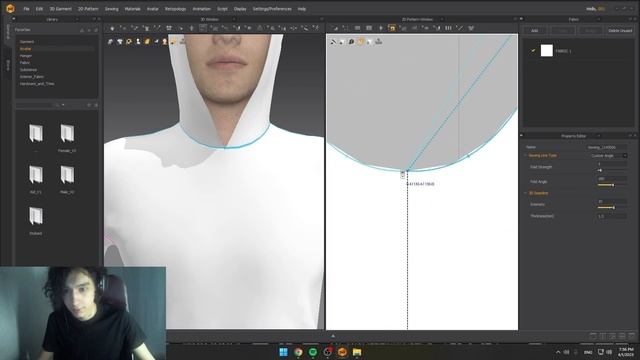Open the Library panel tab dropdown arrow
The image size is (640, 360).
point(77,19)
